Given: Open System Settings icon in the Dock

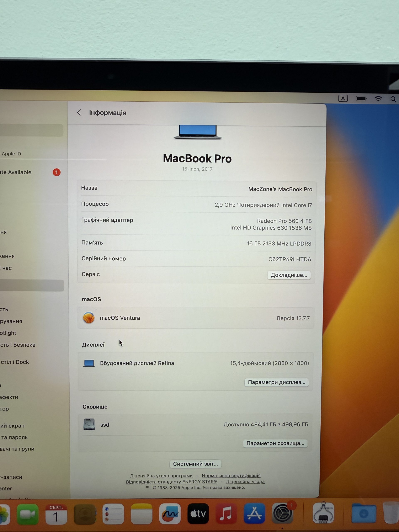Looking at the screenshot, I should point(283,513).
